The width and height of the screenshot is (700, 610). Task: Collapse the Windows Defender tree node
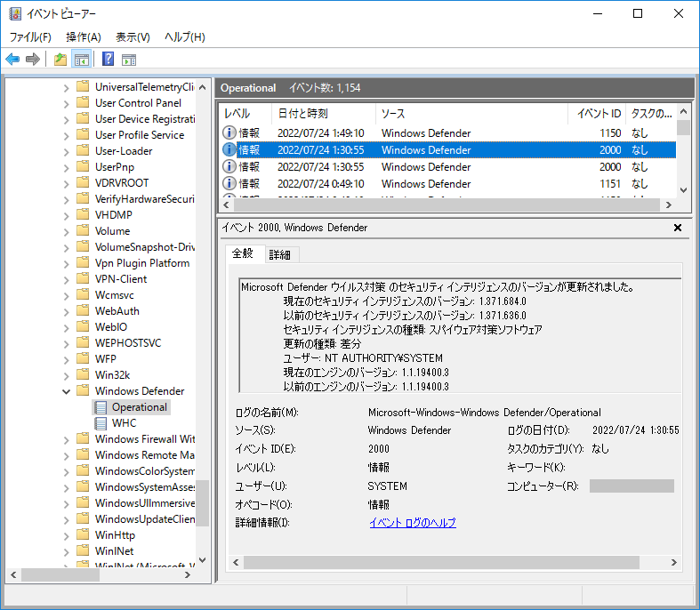click(66, 391)
